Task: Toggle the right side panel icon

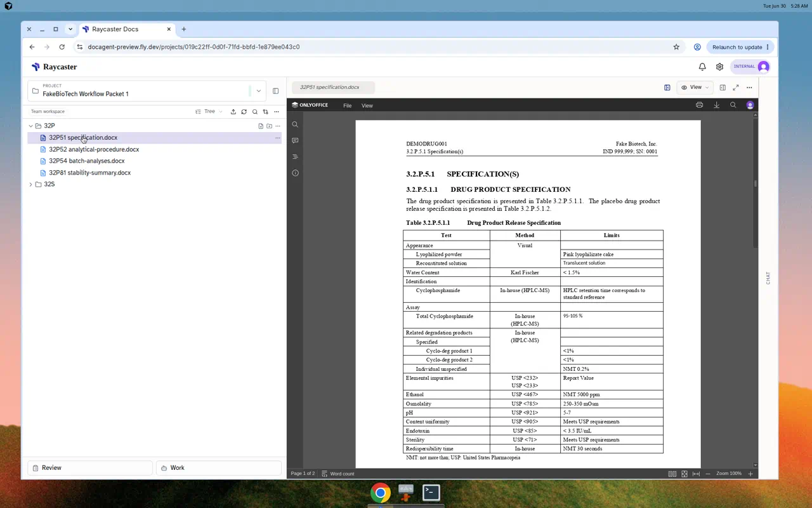Action: [x=723, y=88]
